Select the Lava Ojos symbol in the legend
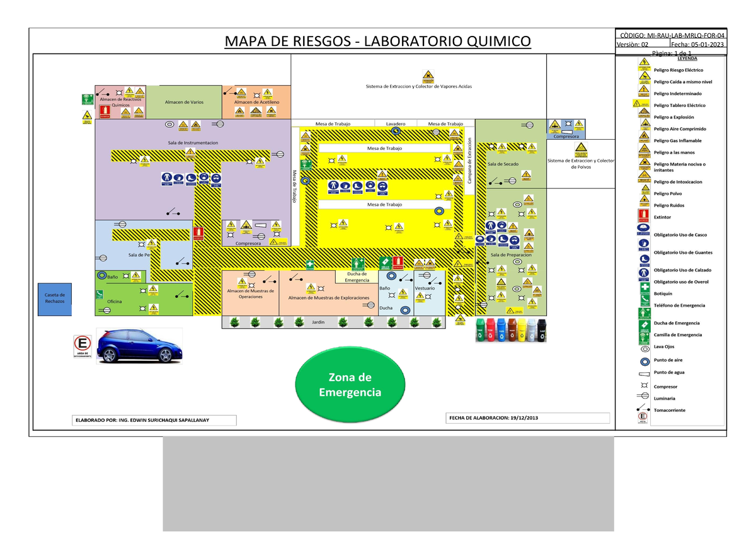Screen dimensions: 756x534 point(644,348)
